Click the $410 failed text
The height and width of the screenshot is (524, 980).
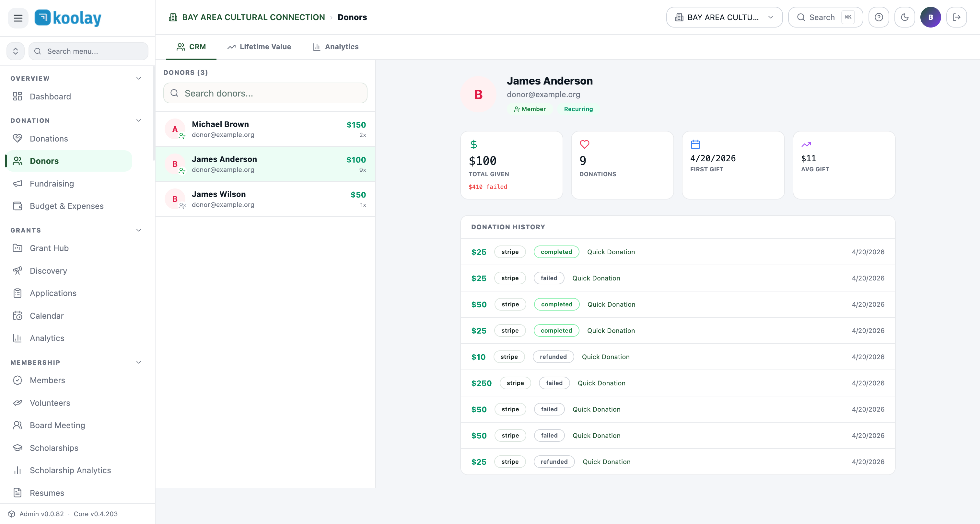click(x=488, y=187)
